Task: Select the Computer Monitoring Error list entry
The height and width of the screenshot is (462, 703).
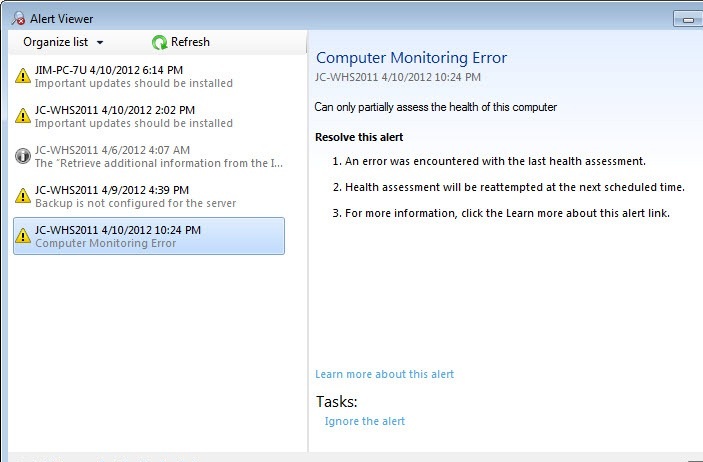Action: [x=150, y=236]
